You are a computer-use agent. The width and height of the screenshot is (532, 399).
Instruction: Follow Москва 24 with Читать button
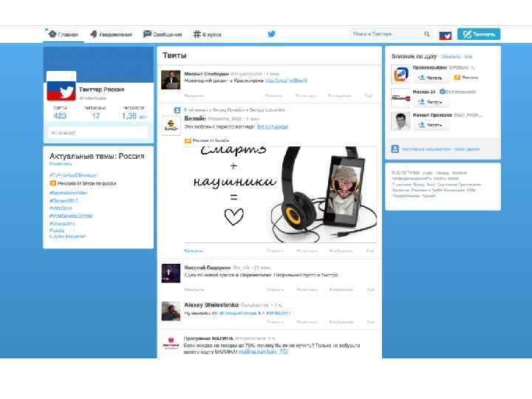pyautogui.click(x=431, y=101)
